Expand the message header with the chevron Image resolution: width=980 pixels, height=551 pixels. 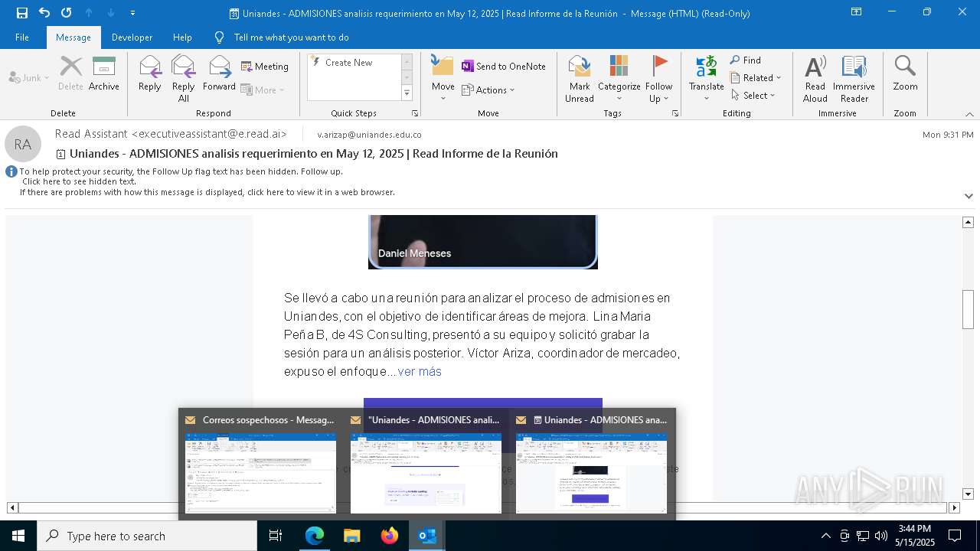pos(969,196)
